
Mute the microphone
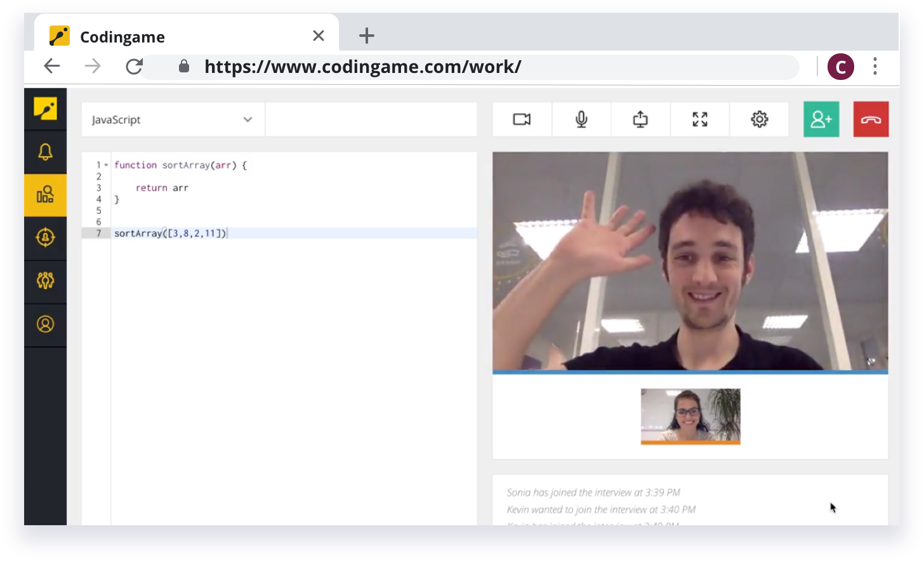point(581,119)
